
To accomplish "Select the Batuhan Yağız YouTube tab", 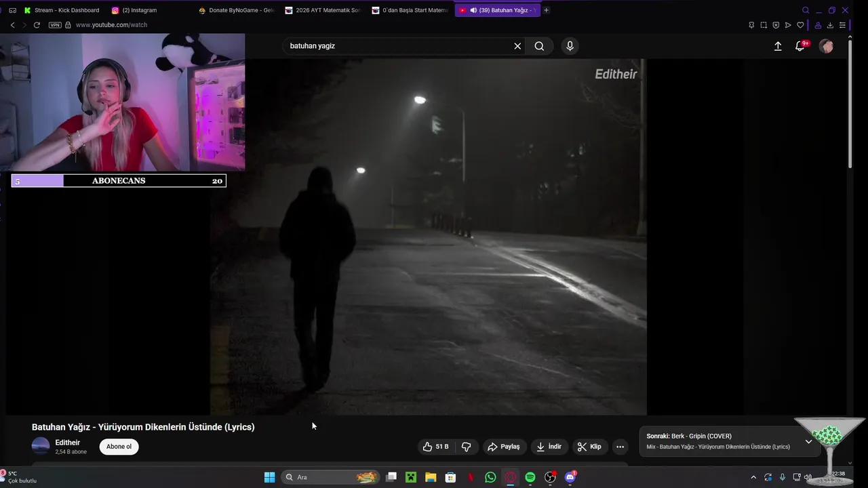I will click(x=498, y=10).
